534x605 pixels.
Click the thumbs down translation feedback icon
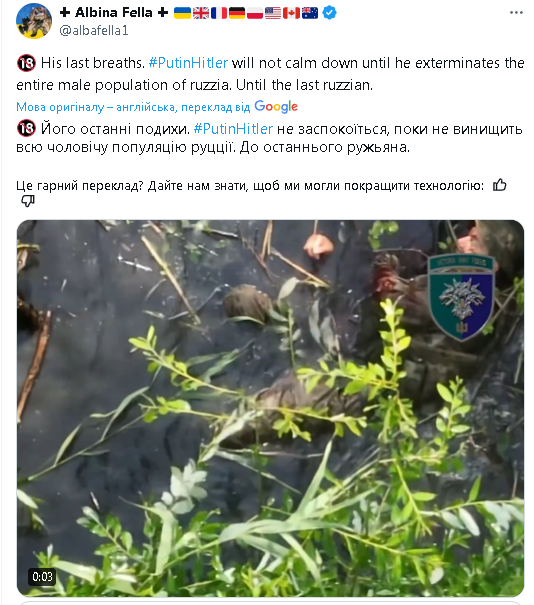click(27, 201)
